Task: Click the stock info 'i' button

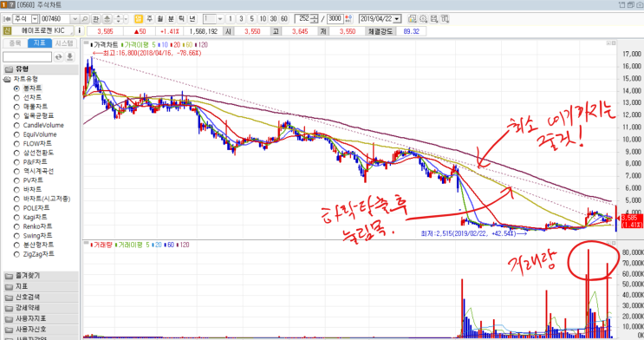Action: 79,31
